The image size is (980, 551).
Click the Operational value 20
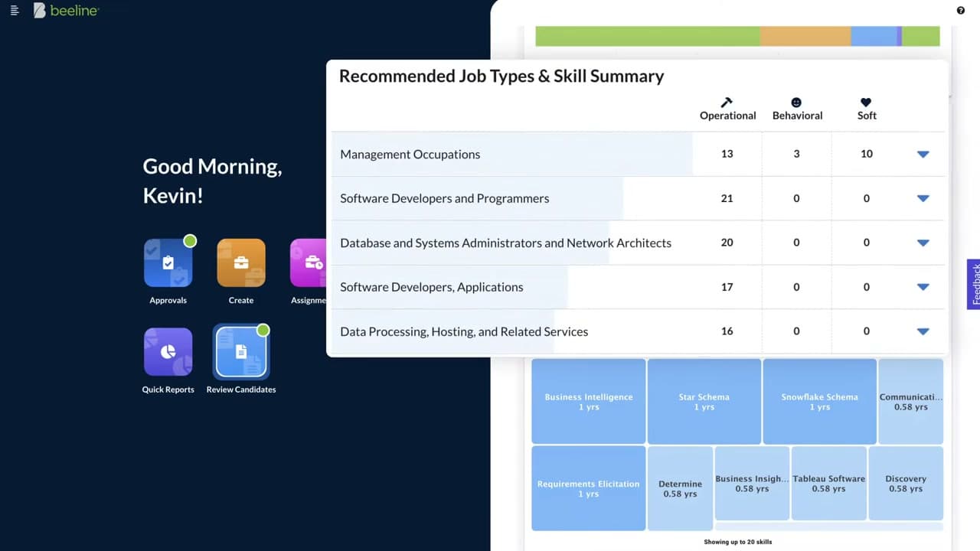pos(727,243)
